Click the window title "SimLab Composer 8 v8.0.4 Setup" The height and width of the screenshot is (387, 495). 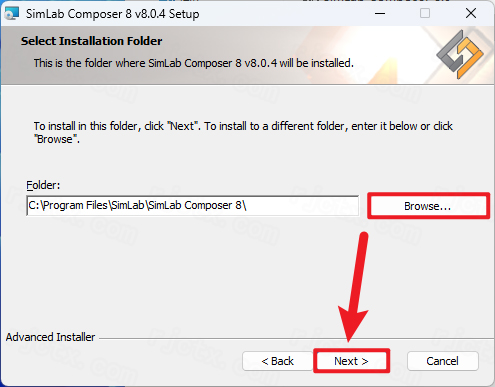(x=112, y=14)
